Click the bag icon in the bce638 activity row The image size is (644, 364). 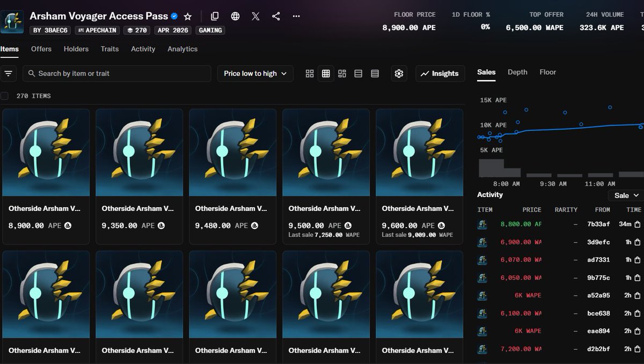tap(638, 314)
